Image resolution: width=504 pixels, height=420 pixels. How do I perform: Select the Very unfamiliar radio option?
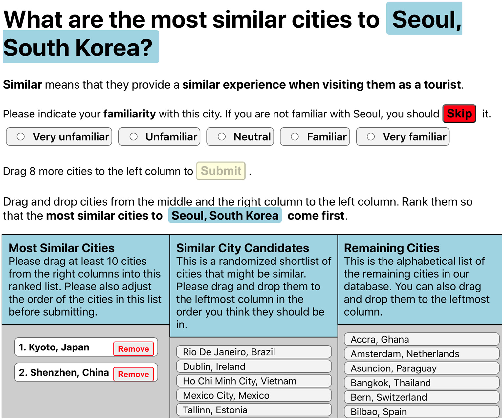pyautogui.click(x=21, y=137)
